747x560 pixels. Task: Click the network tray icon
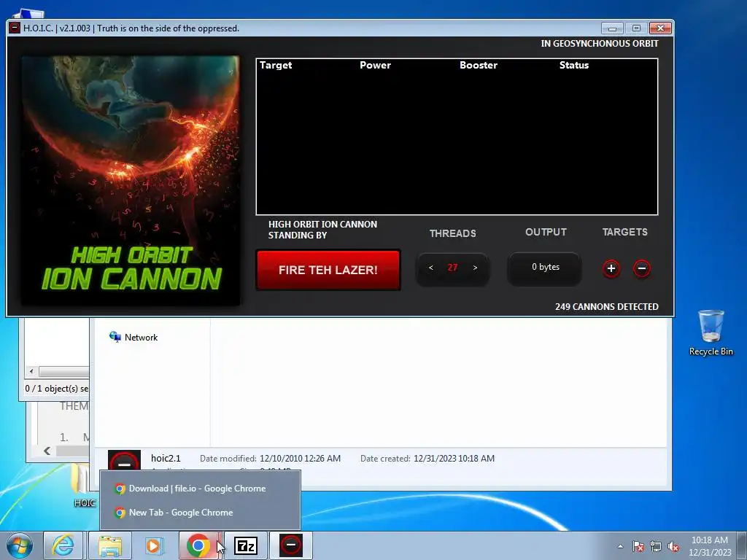(656, 546)
